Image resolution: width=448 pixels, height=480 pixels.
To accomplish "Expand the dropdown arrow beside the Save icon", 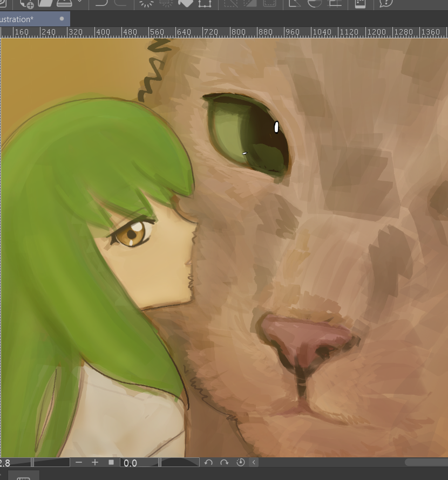I will pos(80,2).
